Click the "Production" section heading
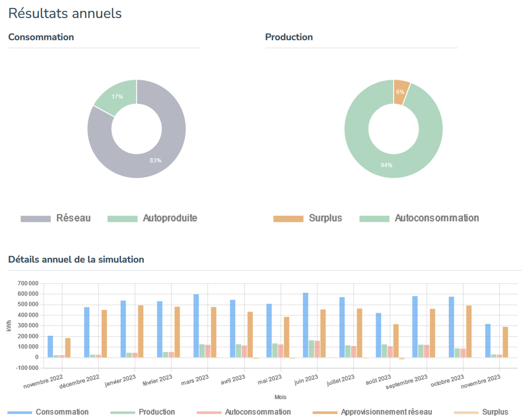The width and height of the screenshot is (522, 420). [289, 37]
